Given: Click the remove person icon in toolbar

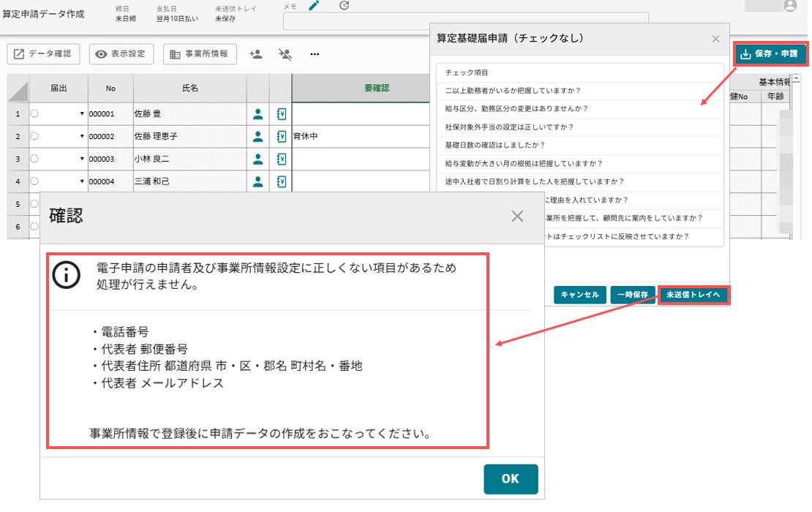Looking at the screenshot, I should click(x=285, y=54).
